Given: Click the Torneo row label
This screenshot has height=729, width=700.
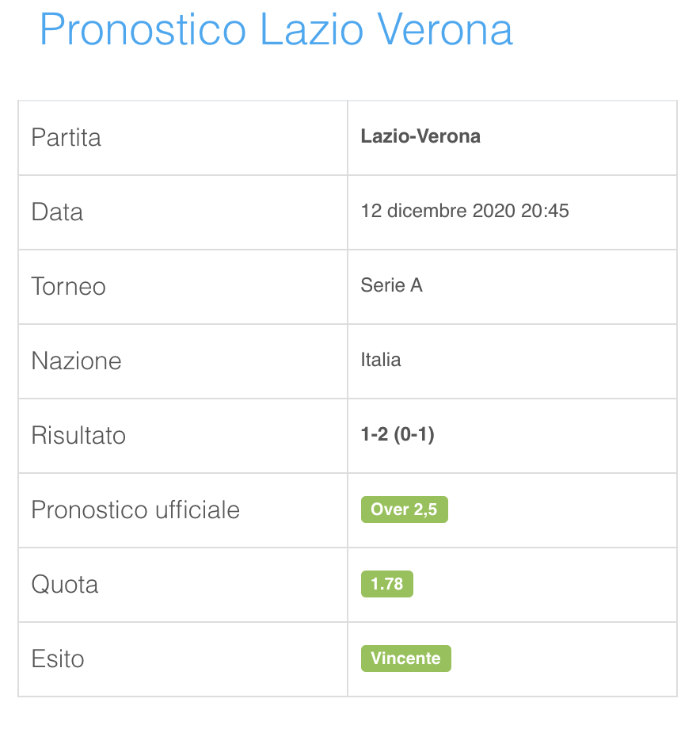Looking at the screenshot, I should (68, 286).
